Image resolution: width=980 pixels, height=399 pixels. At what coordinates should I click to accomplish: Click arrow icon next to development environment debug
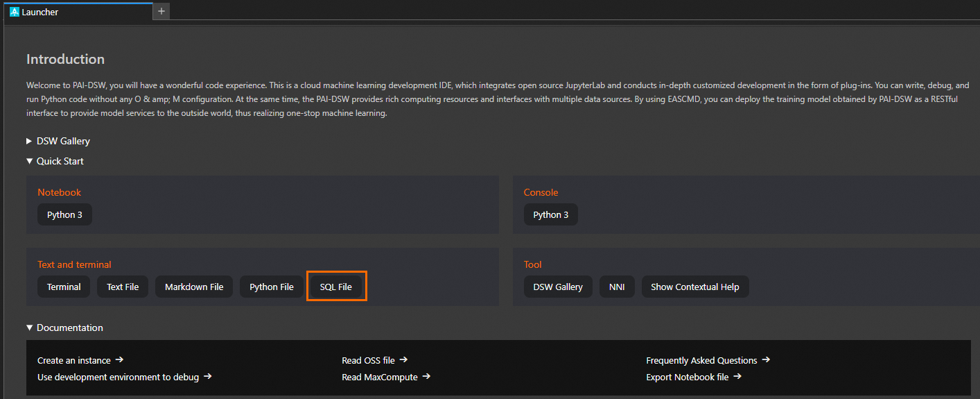point(208,376)
